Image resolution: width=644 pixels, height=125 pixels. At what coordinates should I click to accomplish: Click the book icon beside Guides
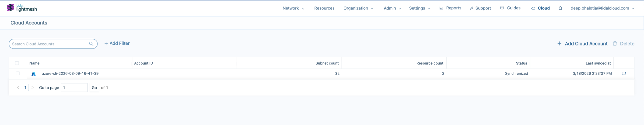click(502, 8)
